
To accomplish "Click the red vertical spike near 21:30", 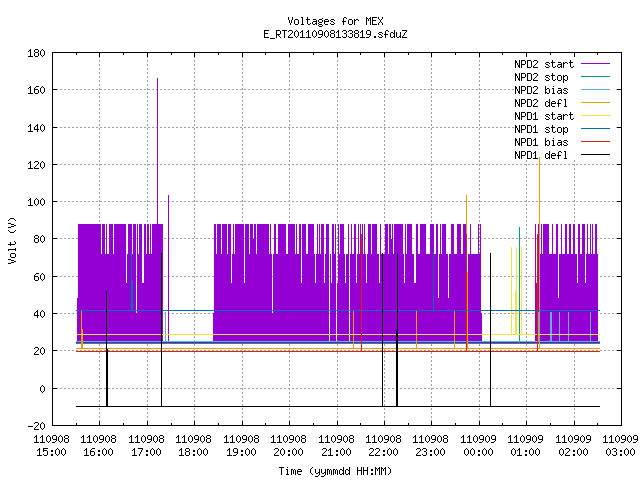I will pos(362,292).
